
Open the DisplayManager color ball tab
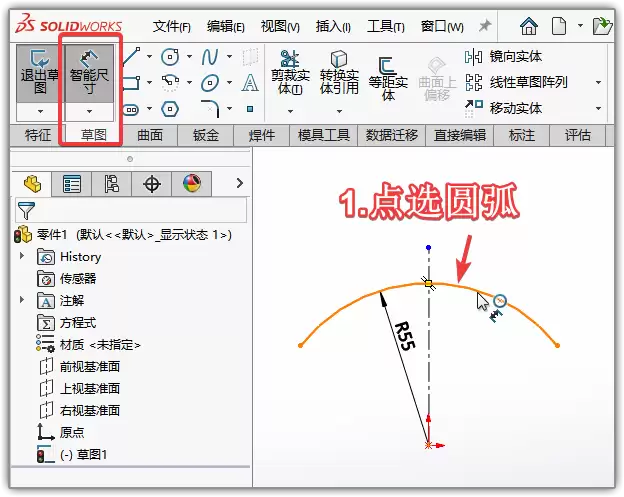(x=190, y=183)
